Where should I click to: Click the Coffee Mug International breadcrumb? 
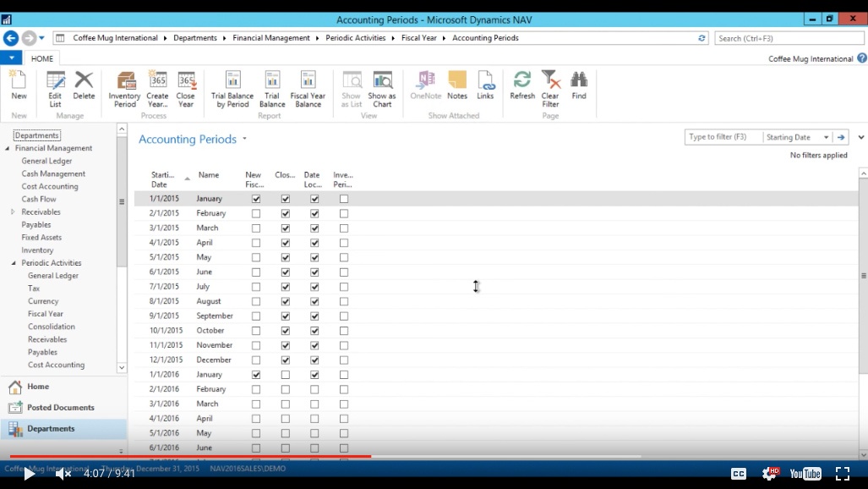(x=115, y=38)
